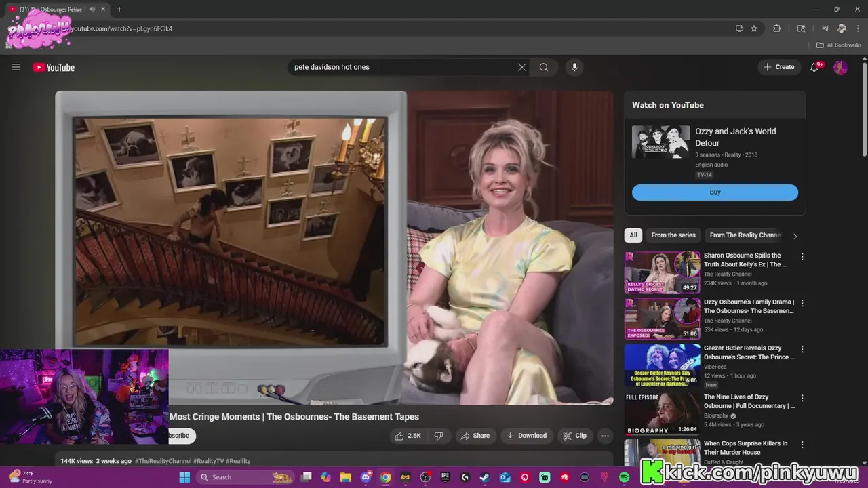
Task: Select the All filter chip
Action: tap(633, 235)
